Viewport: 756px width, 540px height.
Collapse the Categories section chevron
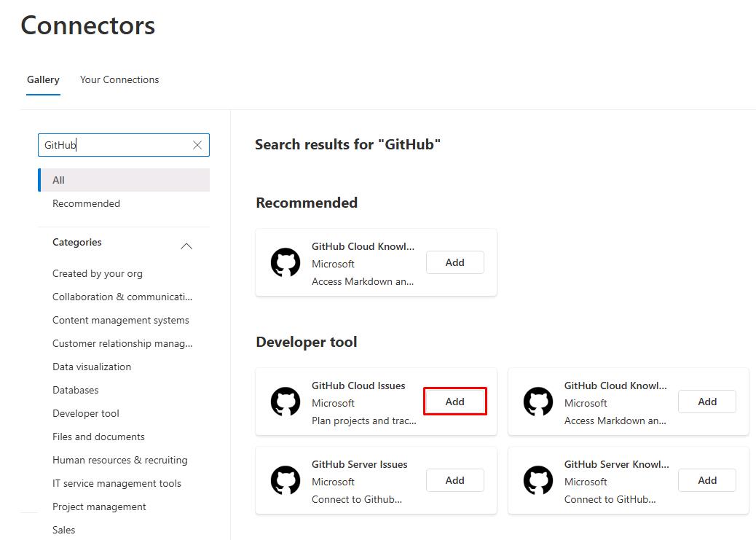(186, 246)
